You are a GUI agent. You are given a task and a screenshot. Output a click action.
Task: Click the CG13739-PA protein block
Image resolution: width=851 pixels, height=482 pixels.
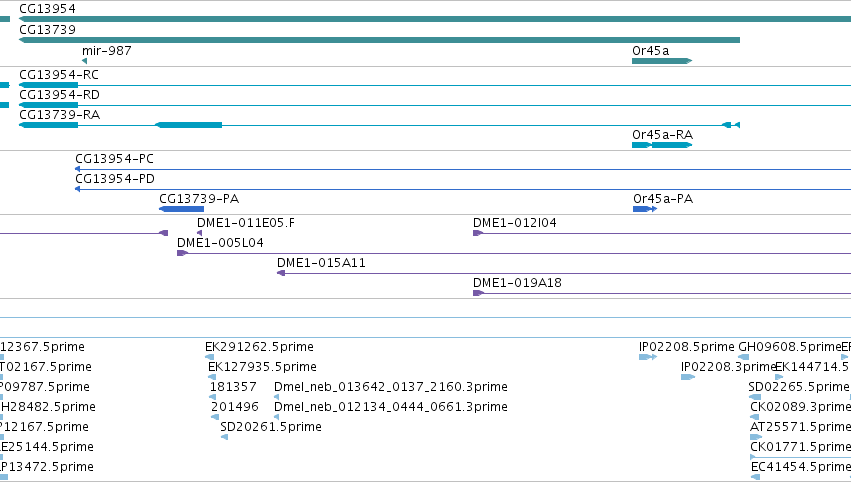(181, 209)
